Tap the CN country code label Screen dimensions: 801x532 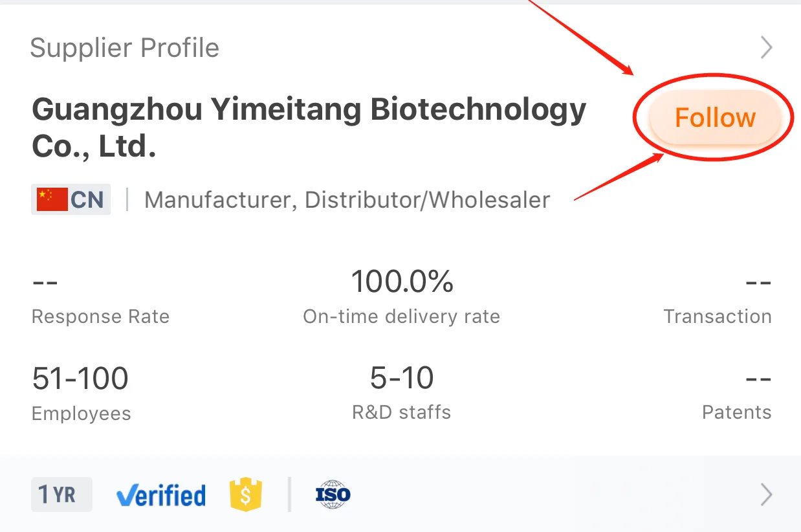coord(87,199)
